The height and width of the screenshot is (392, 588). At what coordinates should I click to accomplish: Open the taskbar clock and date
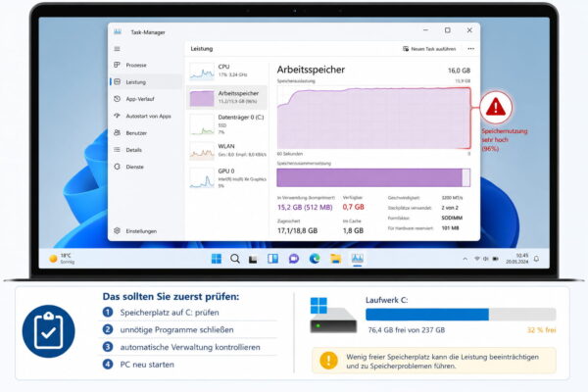[x=516, y=259]
